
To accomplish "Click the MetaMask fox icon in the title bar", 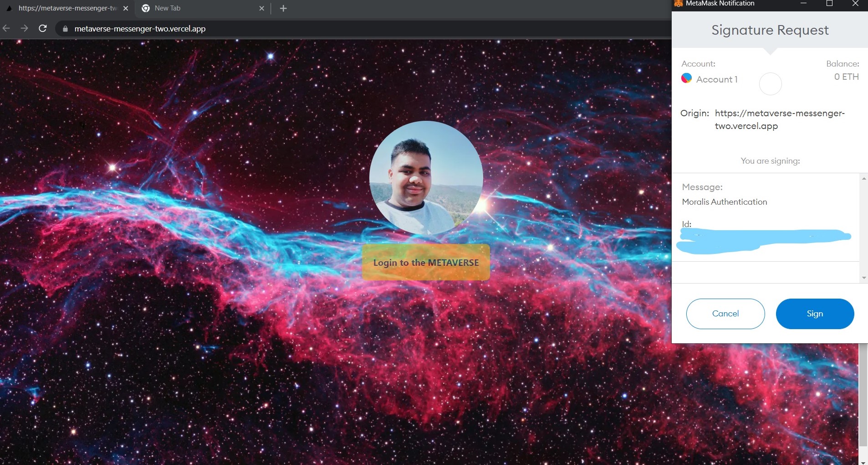I will pyautogui.click(x=677, y=4).
